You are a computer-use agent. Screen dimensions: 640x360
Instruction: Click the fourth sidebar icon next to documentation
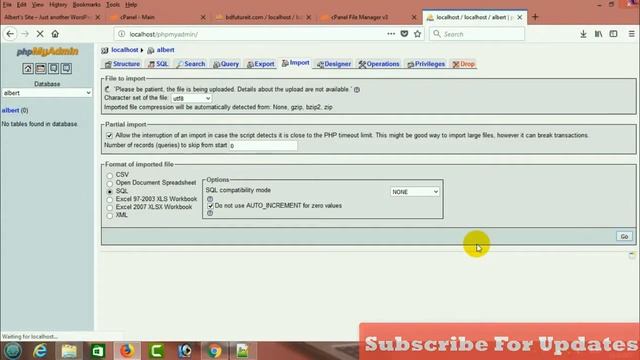(x=66, y=68)
